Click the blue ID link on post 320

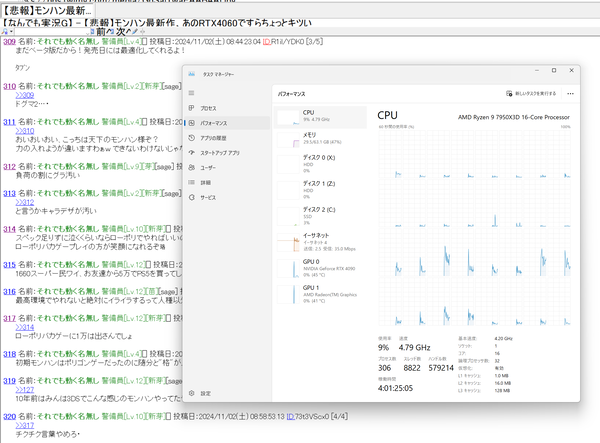pyautogui.click(x=290, y=416)
